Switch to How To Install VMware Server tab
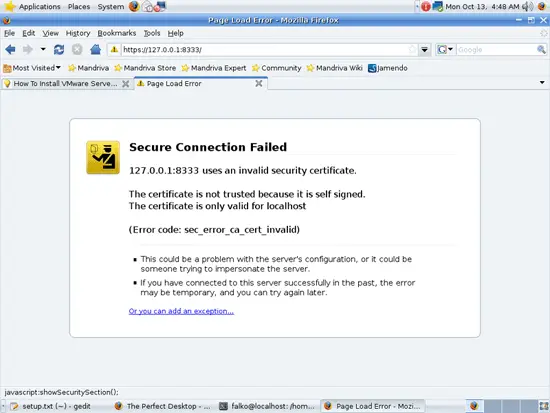The image size is (550, 413). coord(65,84)
